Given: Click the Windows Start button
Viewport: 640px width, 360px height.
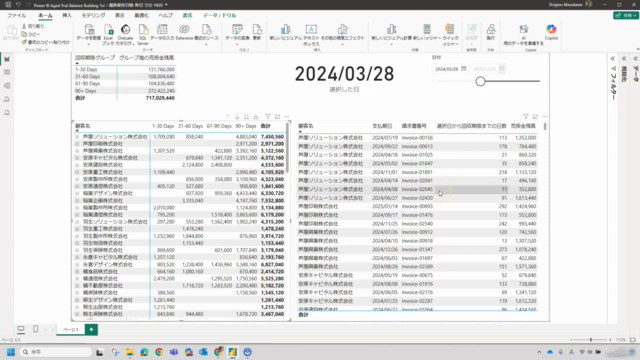Looking at the screenshot, I should 11,352.
